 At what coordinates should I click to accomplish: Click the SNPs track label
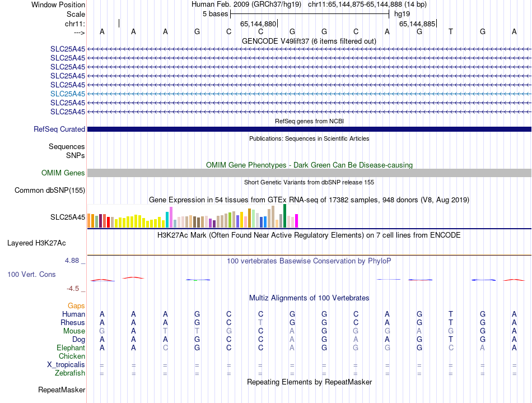pyautogui.click(x=76, y=155)
